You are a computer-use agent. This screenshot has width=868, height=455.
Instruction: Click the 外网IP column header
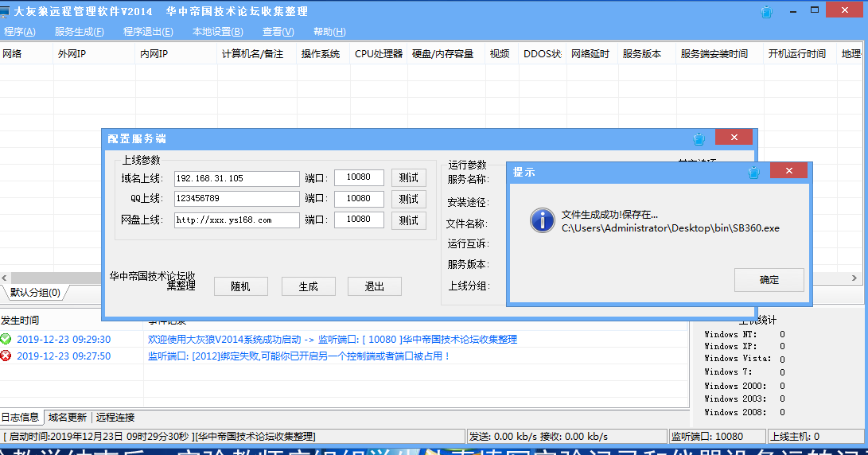click(94, 53)
